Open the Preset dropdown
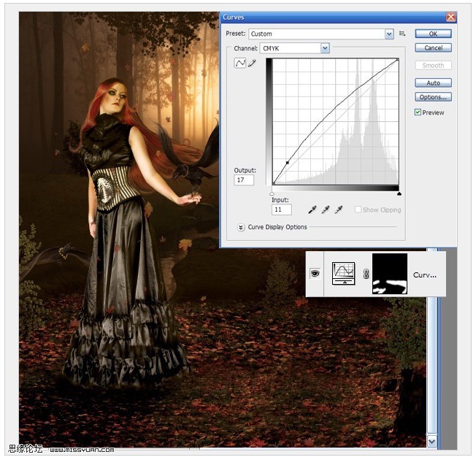 coord(389,34)
